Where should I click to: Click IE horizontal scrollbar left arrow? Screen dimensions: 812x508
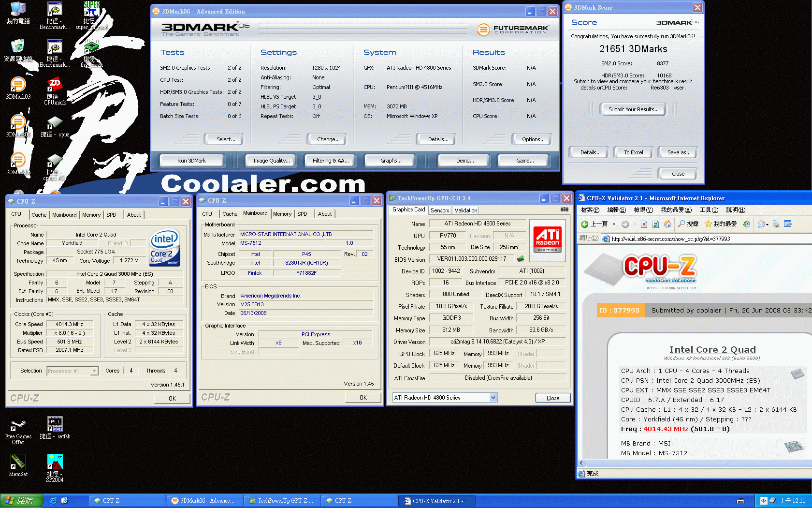pyautogui.click(x=581, y=463)
